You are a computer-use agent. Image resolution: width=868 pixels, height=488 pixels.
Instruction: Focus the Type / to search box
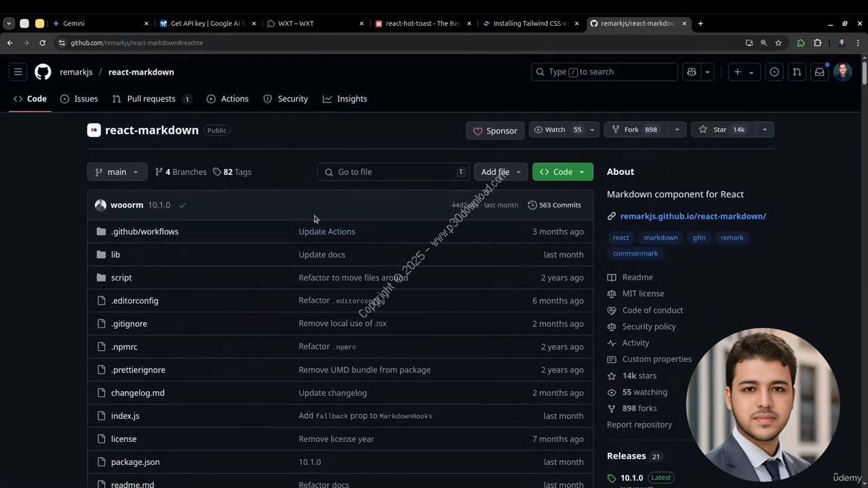tap(604, 72)
